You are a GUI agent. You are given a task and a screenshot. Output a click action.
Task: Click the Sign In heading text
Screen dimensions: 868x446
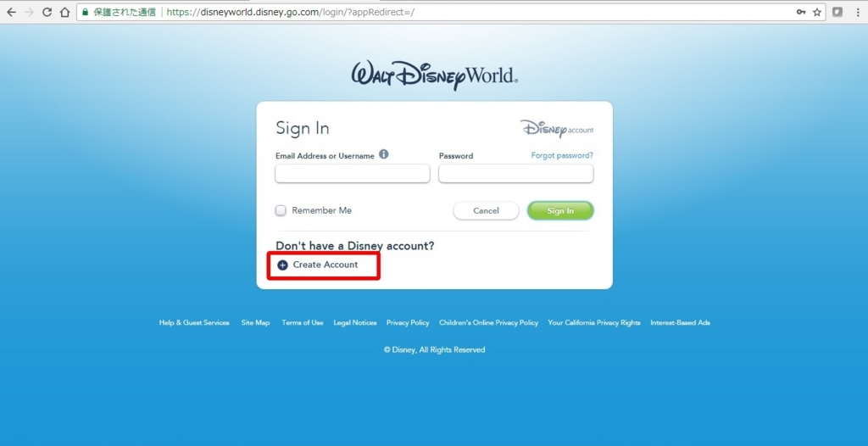303,129
